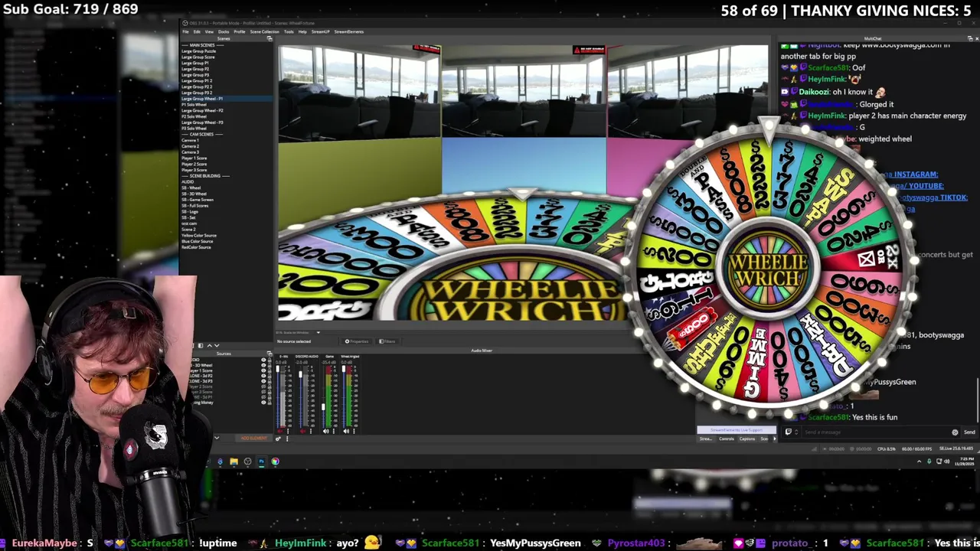
Task: Open Wheel Angled channel options menu
Action: 354,431
